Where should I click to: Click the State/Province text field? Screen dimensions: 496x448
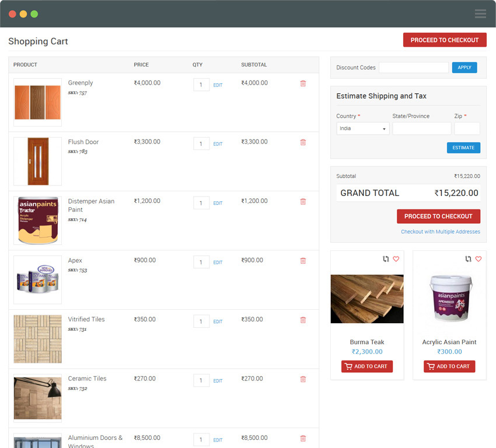pyautogui.click(x=422, y=128)
